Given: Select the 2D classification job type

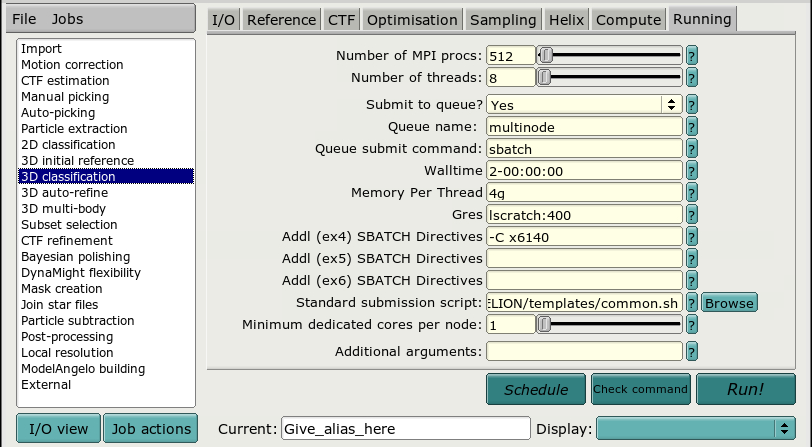Looking at the screenshot, I should [x=106, y=145].
